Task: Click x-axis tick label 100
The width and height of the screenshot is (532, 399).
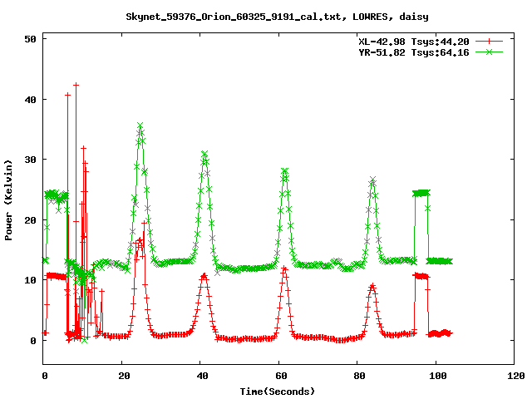Action: (x=438, y=376)
